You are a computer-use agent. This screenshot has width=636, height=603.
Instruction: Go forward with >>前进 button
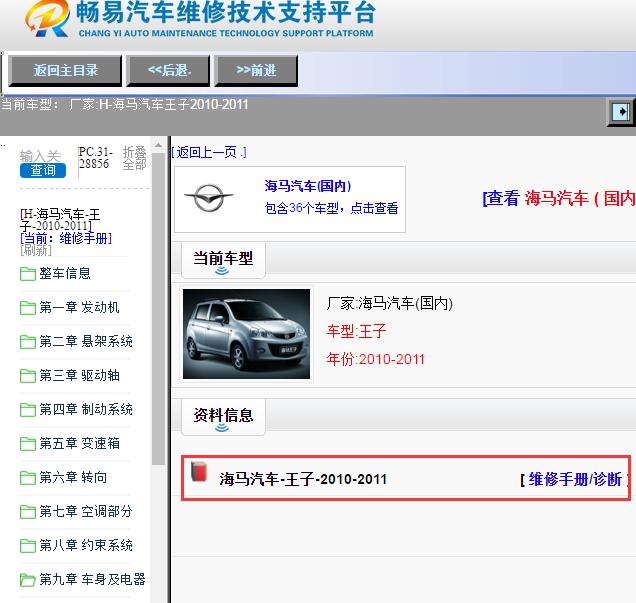click(256, 71)
